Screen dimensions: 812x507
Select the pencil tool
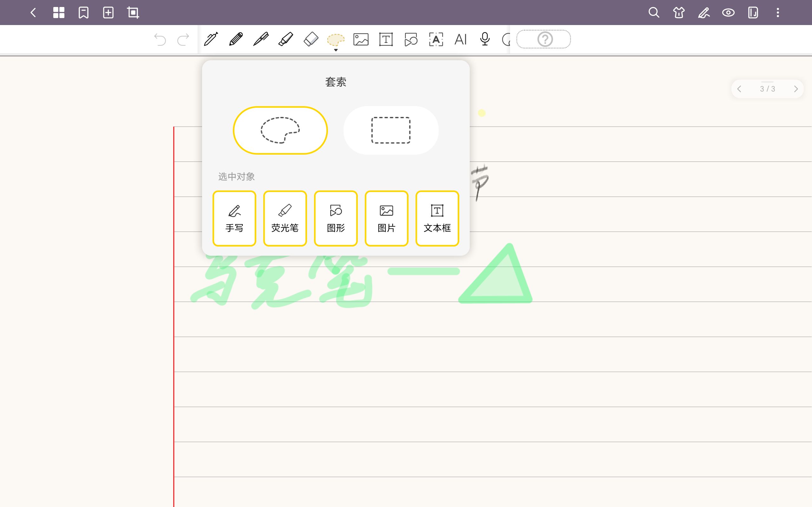point(236,39)
